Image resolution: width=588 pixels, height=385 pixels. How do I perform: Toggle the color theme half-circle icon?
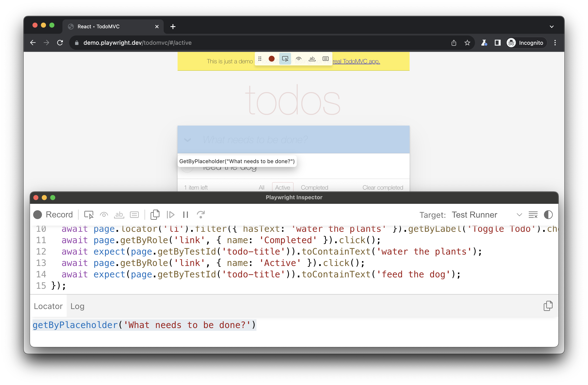[x=548, y=215]
